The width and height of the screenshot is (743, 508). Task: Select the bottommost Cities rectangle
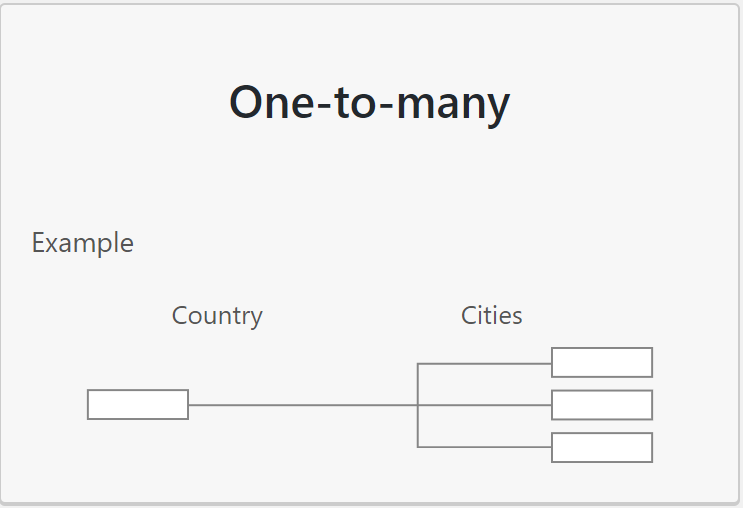point(602,447)
